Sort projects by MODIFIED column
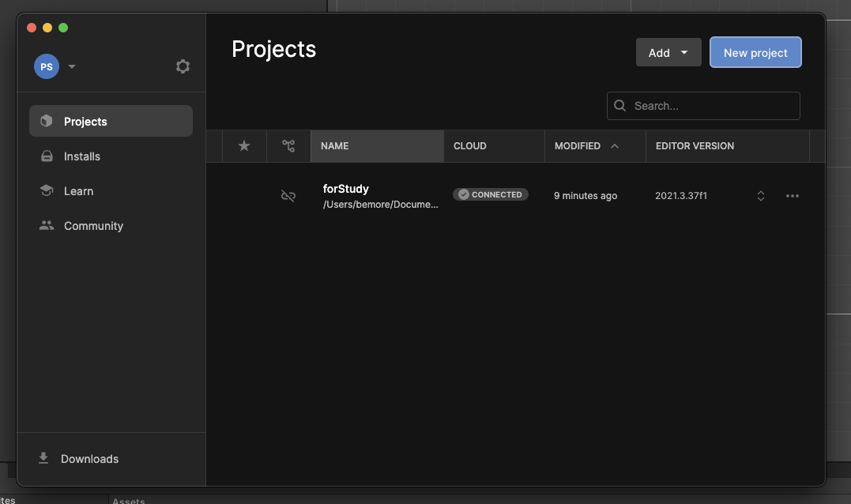The image size is (851, 504). (x=595, y=146)
